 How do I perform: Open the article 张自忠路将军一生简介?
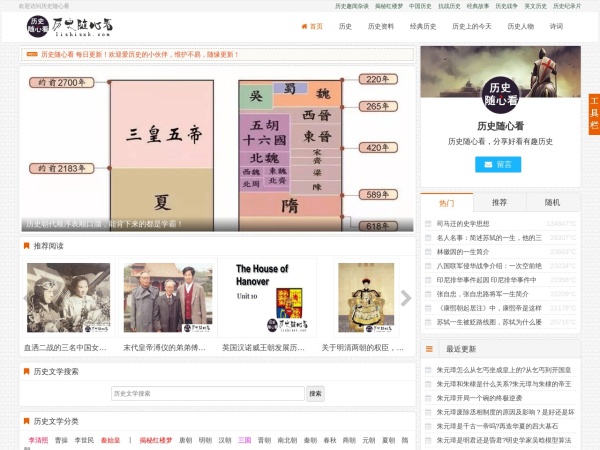pyautogui.click(x=483, y=294)
